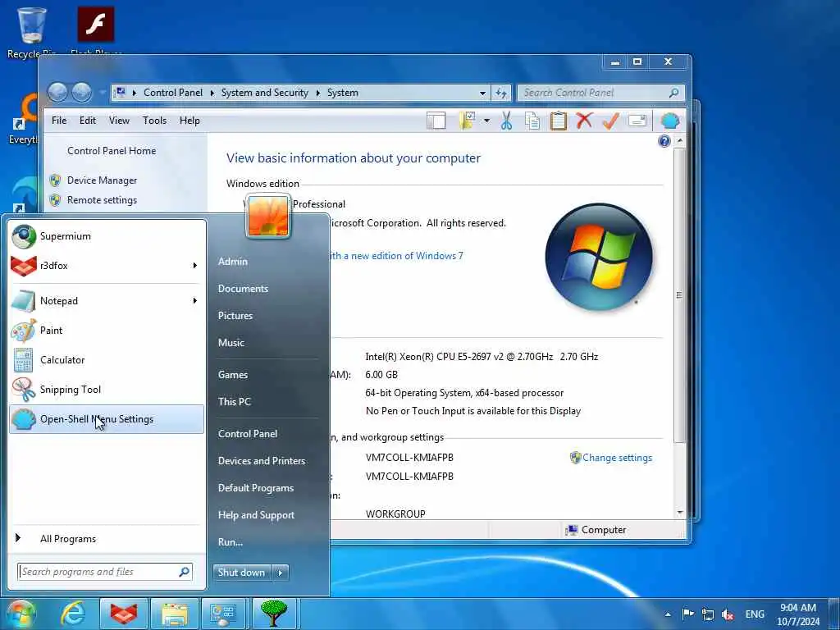This screenshot has width=840, height=630.
Task: Open the Edit menu in System window
Action: click(x=87, y=121)
